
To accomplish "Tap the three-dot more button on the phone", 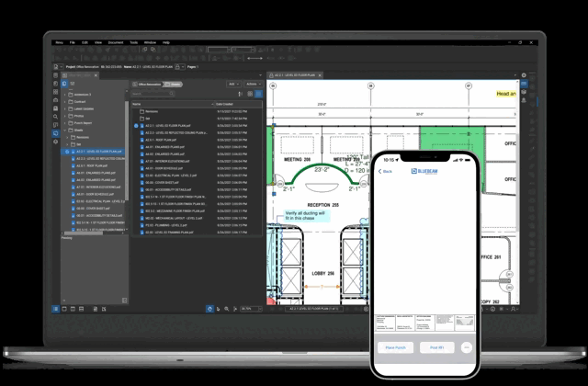I will [467, 347].
